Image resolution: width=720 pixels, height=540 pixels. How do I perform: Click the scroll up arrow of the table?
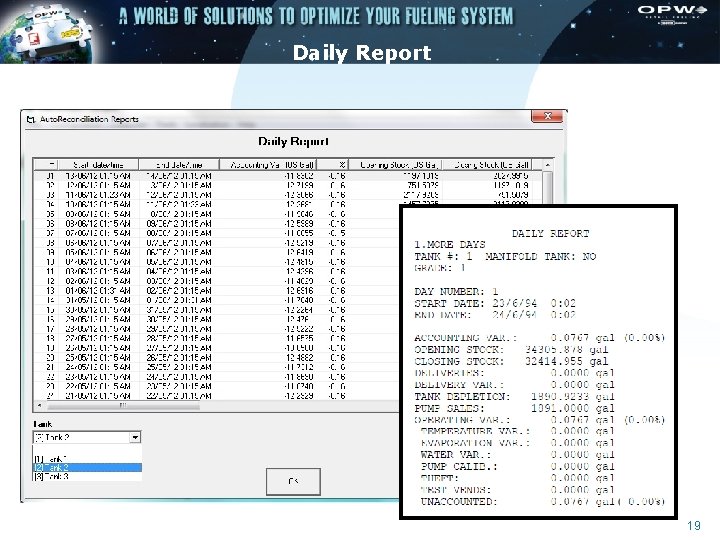(548, 164)
